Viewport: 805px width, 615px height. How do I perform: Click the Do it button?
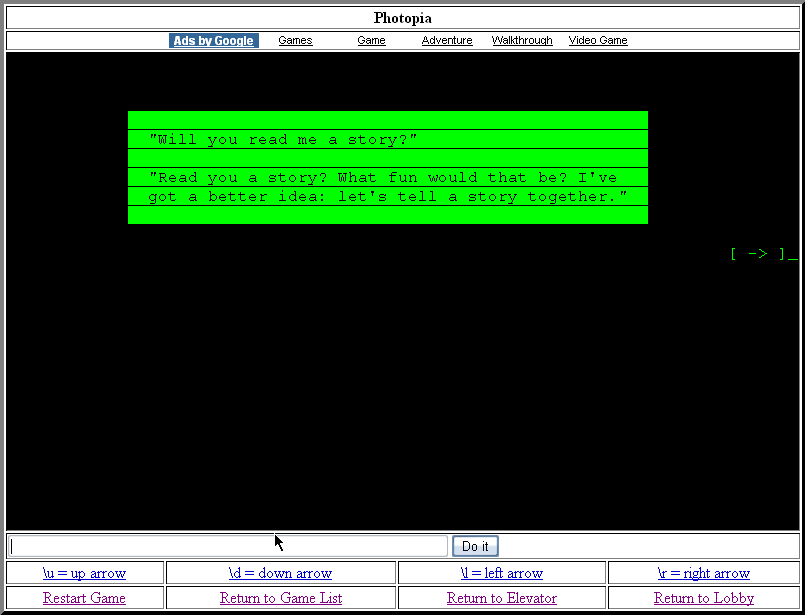click(x=474, y=545)
